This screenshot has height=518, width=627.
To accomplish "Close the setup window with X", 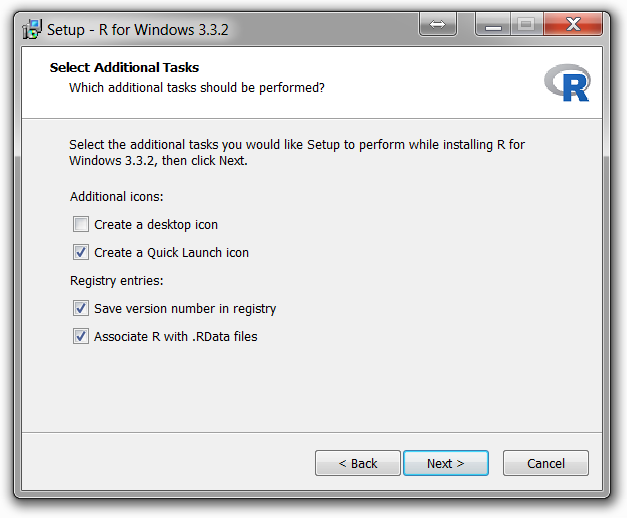I will (x=573, y=24).
